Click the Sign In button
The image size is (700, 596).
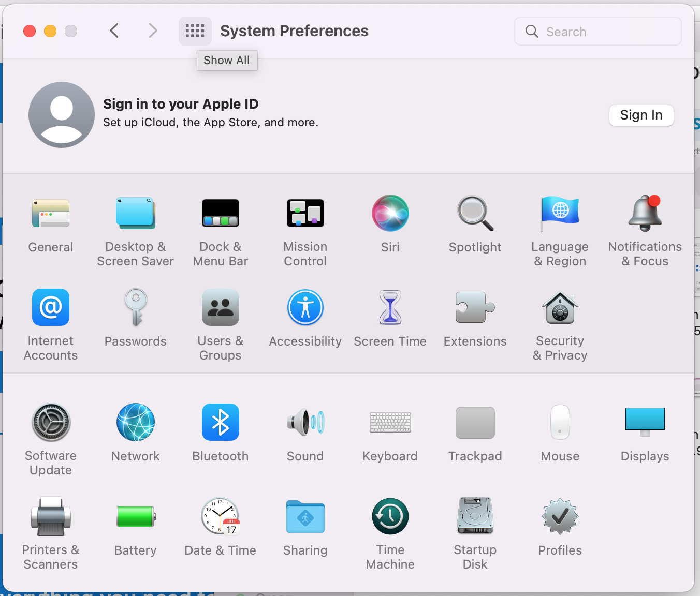point(641,115)
